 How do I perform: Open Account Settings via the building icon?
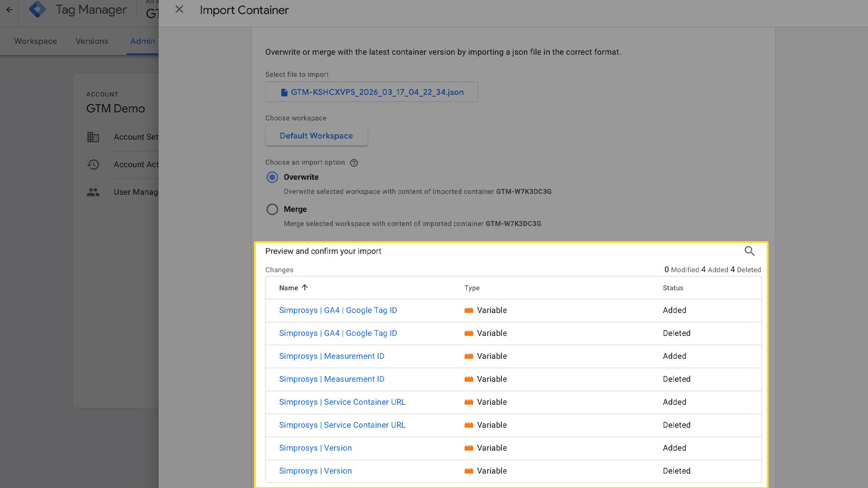coord(93,137)
